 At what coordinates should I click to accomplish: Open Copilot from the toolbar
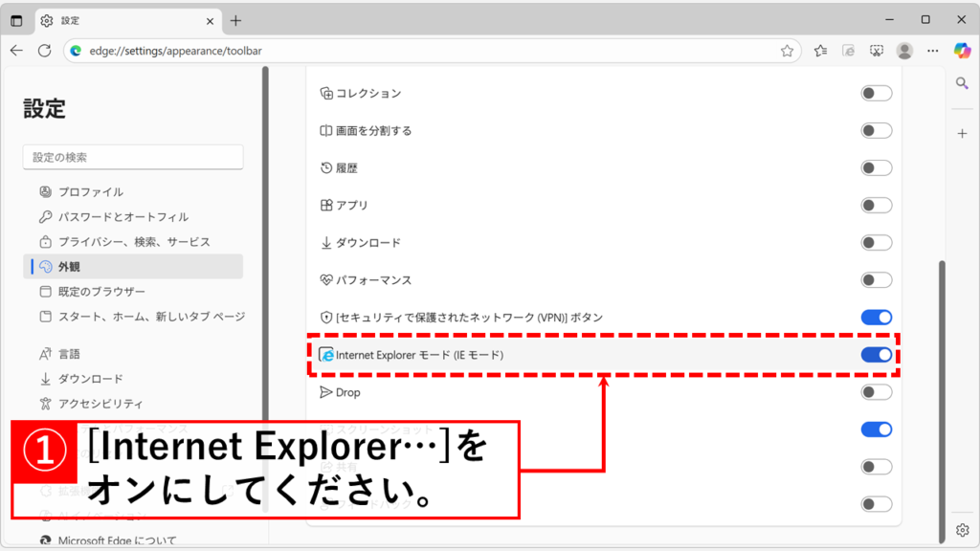pyautogui.click(x=962, y=51)
